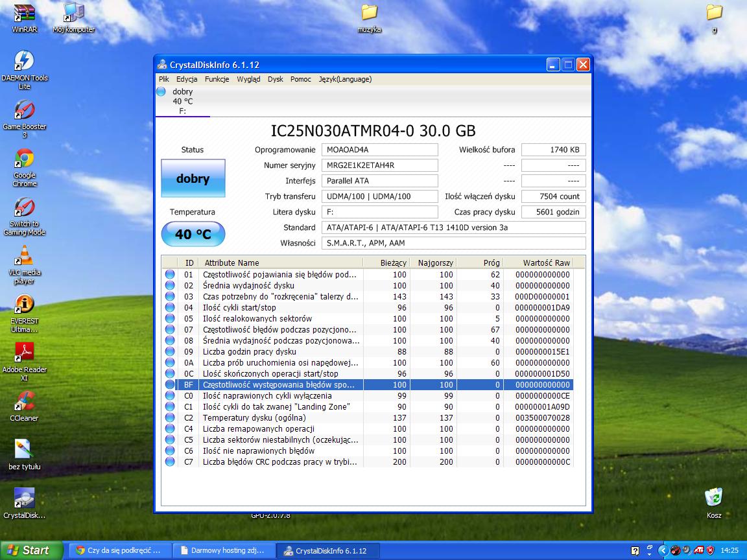Click the Wartość Raw column header
The image size is (747, 560).
[538, 262]
